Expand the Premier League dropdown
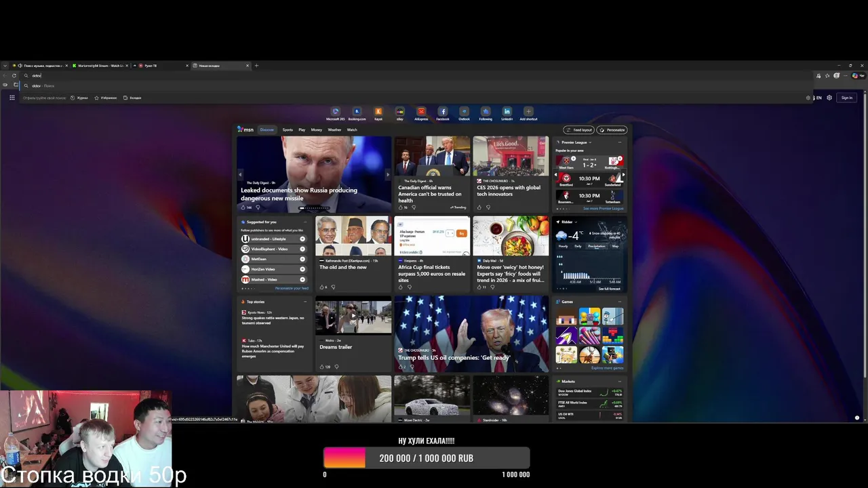The width and height of the screenshot is (868, 488). click(590, 142)
